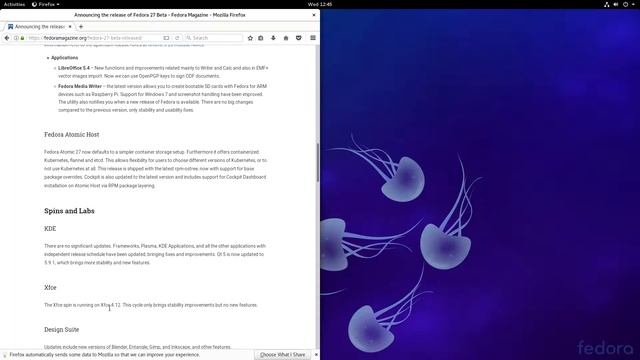Expand the system menu arrow in top bar
640x360 pixels.
pos(633,4)
